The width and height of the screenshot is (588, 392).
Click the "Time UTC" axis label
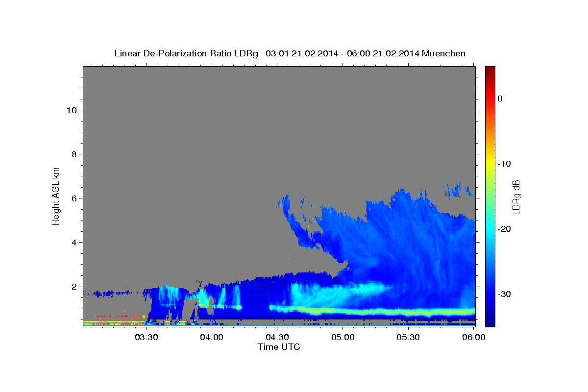[x=279, y=347]
